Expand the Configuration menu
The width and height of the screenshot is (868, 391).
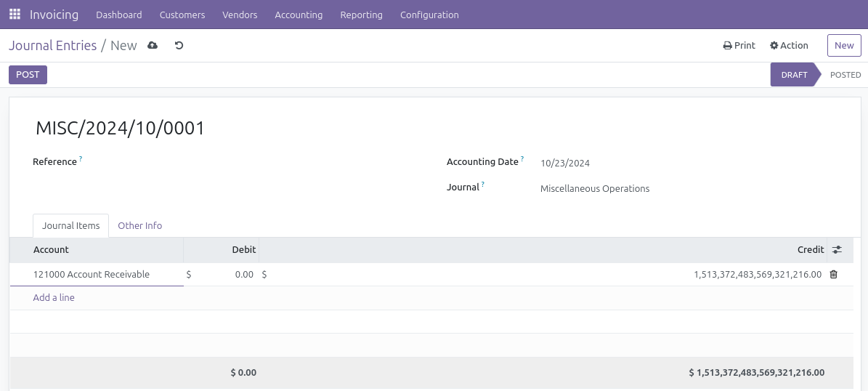pyautogui.click(x=429, y=15)
